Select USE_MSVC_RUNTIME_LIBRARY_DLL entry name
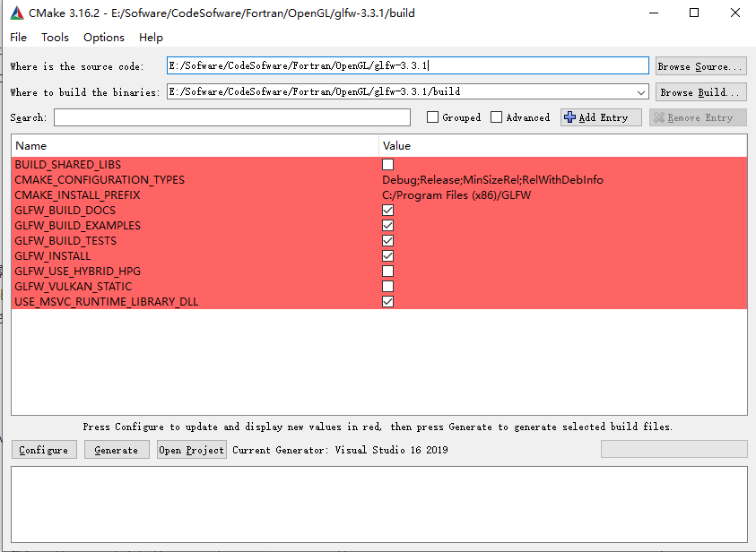 point(107,301)
